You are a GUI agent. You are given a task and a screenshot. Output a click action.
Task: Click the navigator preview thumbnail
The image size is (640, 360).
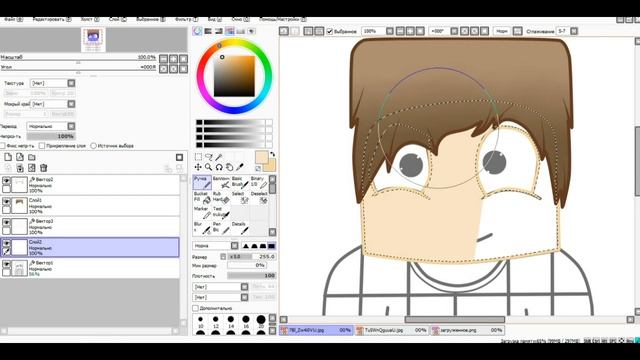pyautogui.click(x=93, y=40)
